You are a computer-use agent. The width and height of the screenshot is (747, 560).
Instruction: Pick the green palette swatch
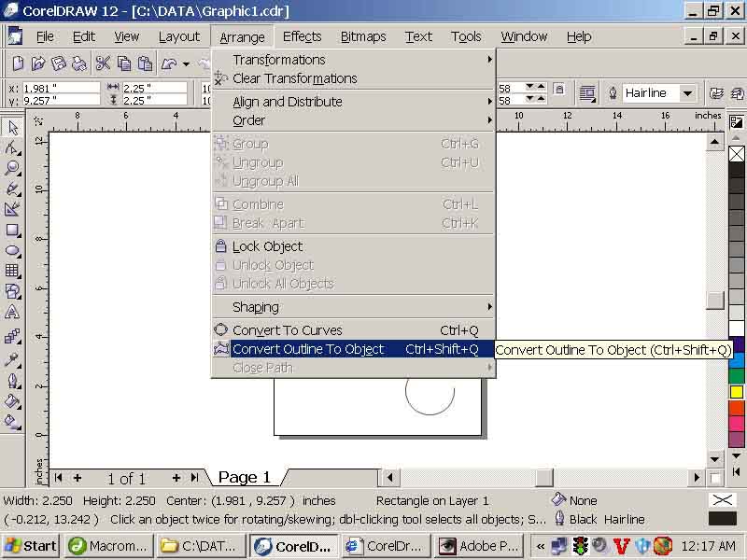coord(737,376)
